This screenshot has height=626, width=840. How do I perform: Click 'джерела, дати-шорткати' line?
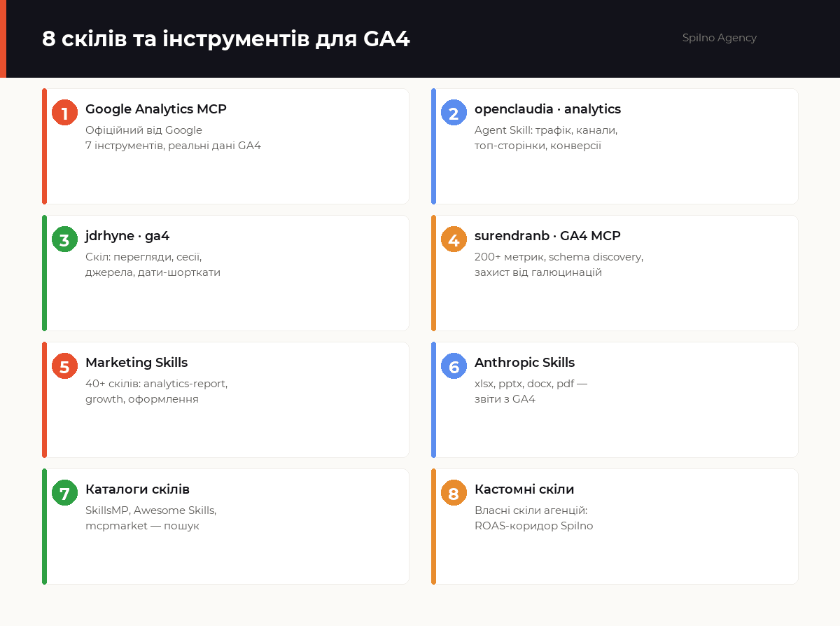click(153, 272)
